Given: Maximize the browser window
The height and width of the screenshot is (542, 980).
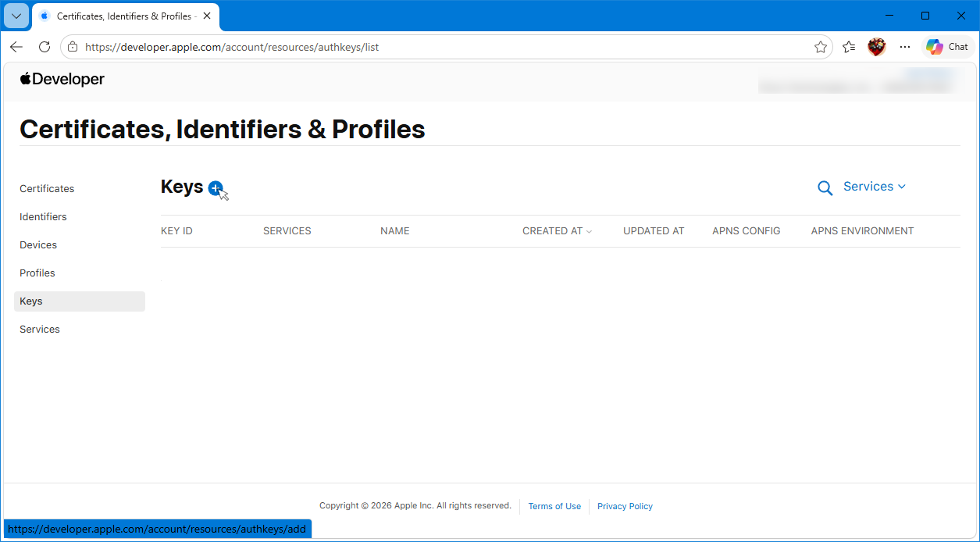Looking at the screenshot, I should pos(925,16).
